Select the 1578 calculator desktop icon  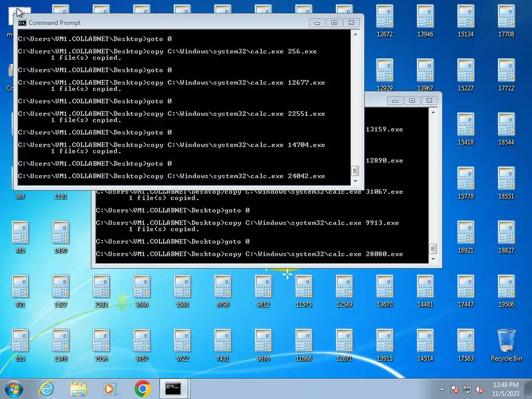[60, 345]
